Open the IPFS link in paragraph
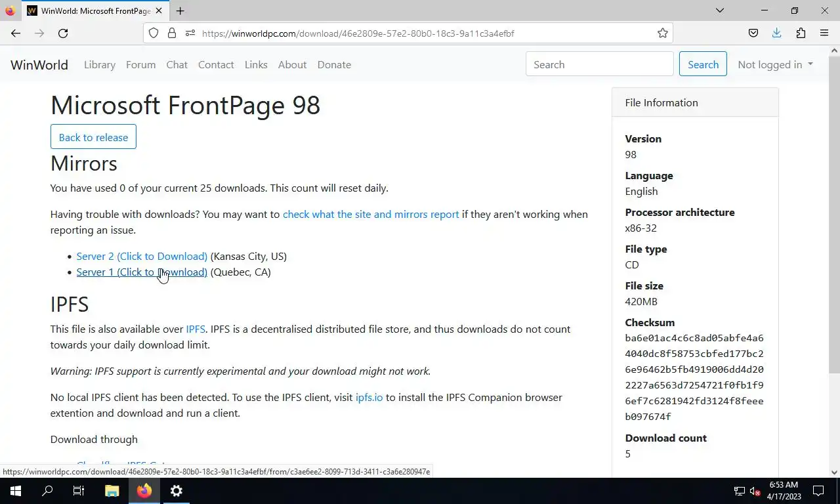Image resolution: width=840 pixels, height=504 pixels. 196,329
